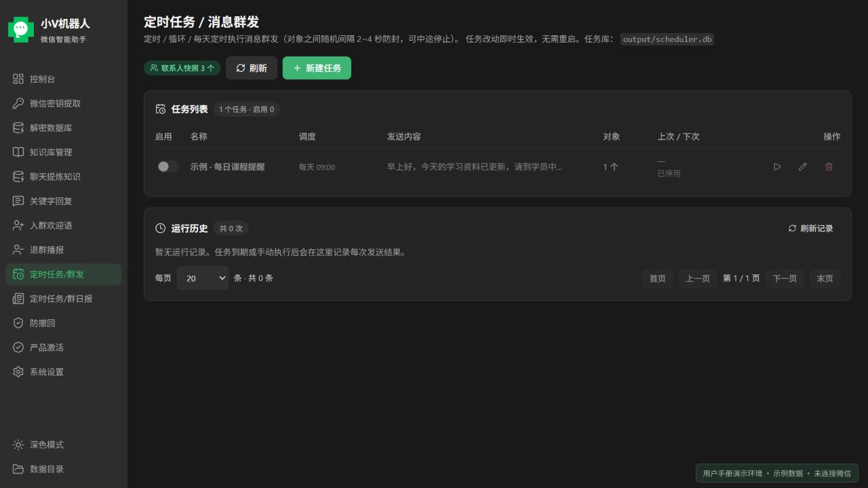This screenshot has height=488, width=868.
Task: Edit the 每日课程提醒 task with pencil icon
Action: click(803, 167)
